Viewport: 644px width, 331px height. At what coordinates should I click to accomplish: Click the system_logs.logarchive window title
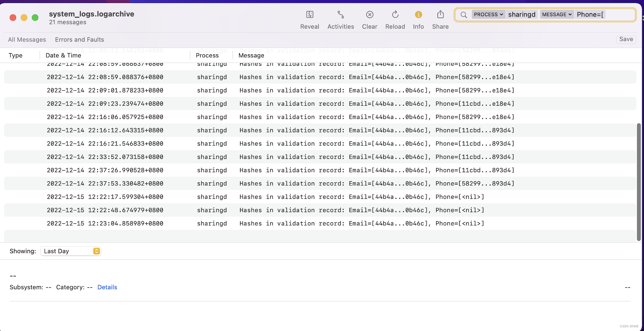(x=92, y=14)
